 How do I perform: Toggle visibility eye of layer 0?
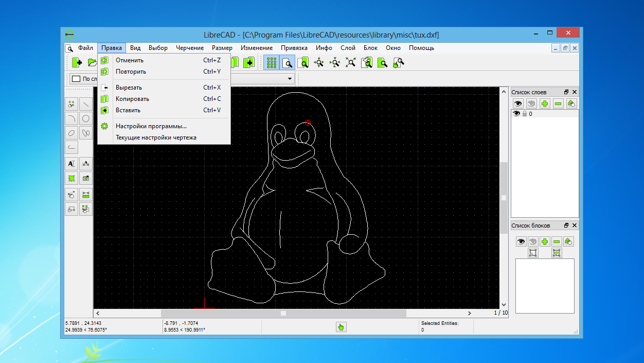pos(516,114)
